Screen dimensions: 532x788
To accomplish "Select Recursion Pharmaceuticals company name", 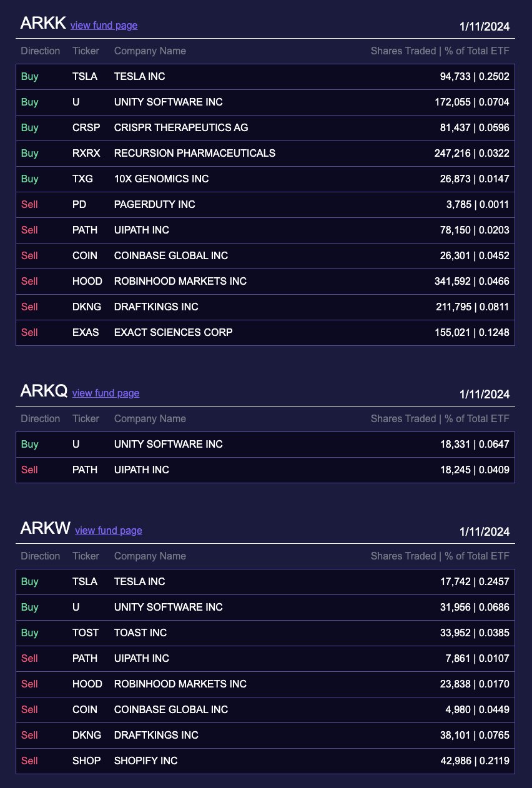I will [194, 154].
